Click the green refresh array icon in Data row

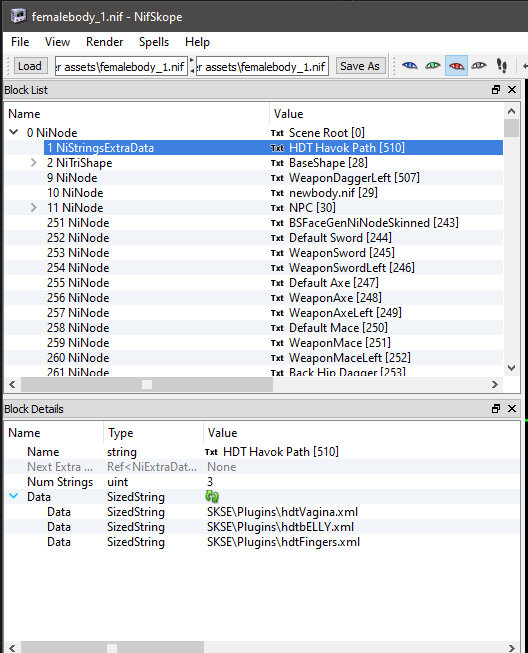click(x=212, y=496)
